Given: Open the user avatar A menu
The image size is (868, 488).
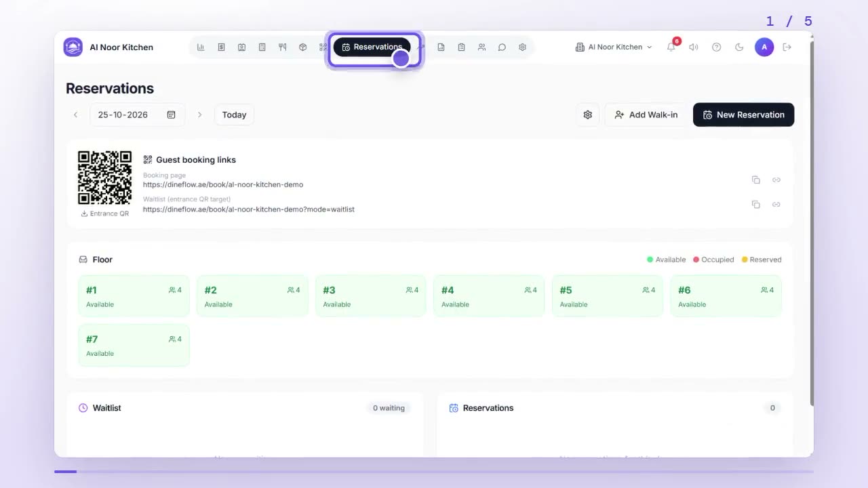Looking at the screenshot, I should click(x=764, y=47).
